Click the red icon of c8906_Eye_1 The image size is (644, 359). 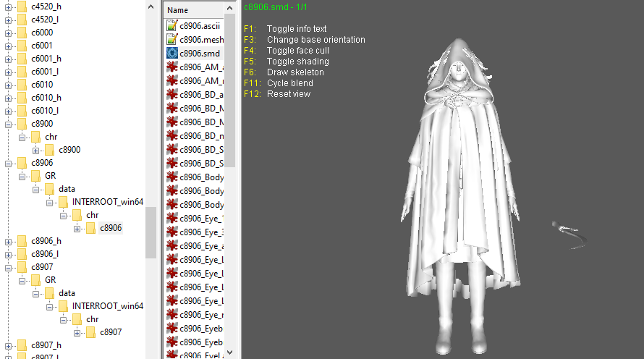[172, 218]
